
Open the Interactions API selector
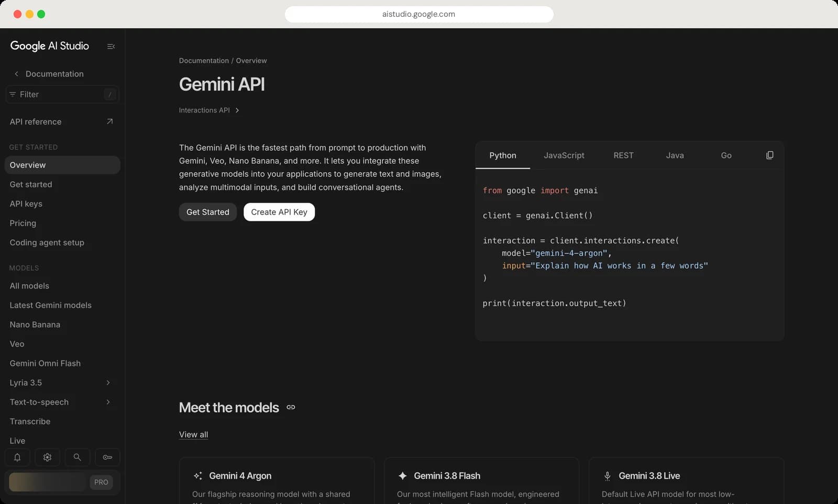(x=209, y=110)
